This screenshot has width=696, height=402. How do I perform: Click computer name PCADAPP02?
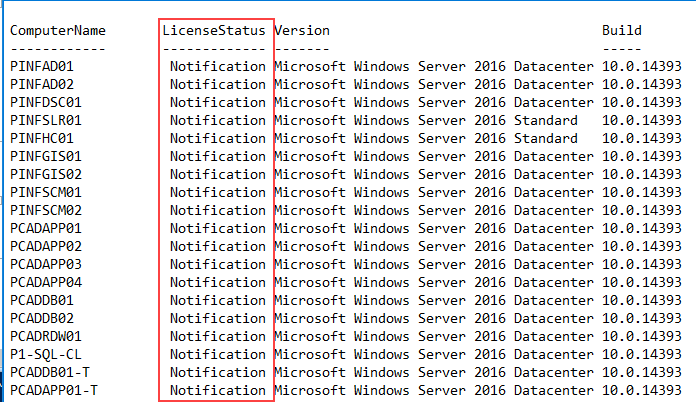pos(46,246)
